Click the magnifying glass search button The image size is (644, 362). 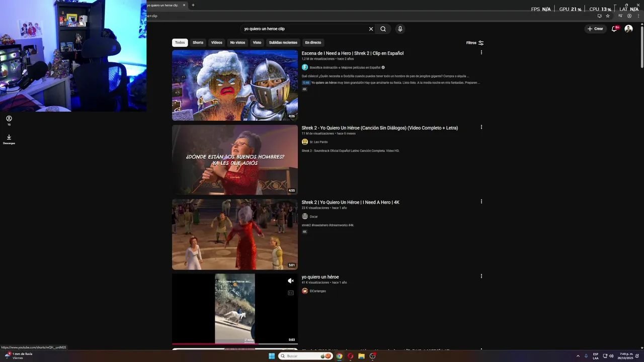click(383, 29)
